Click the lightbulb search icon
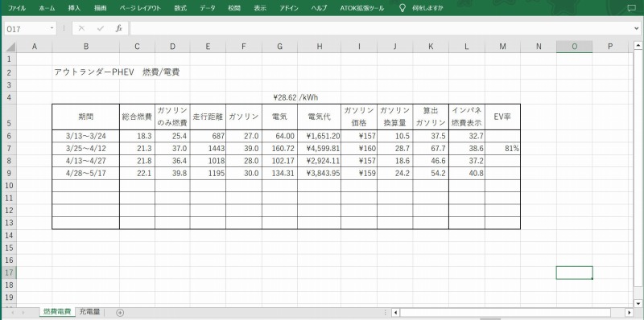 tap(402, 8)
